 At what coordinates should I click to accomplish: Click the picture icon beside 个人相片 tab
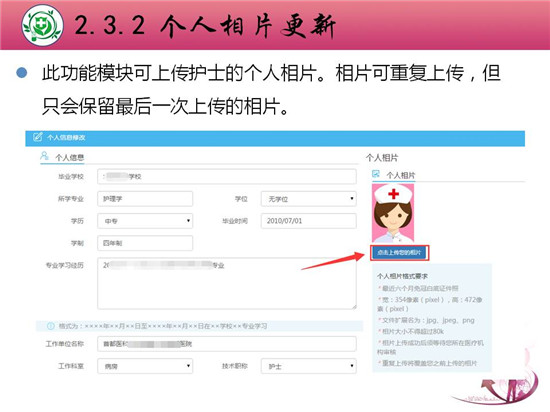(x=376, y=174)
